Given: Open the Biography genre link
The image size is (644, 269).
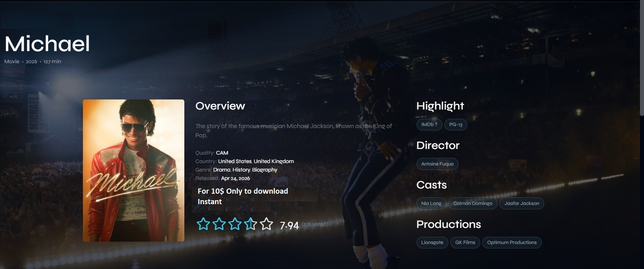Looking at the screenshot, I should [264, 170].
